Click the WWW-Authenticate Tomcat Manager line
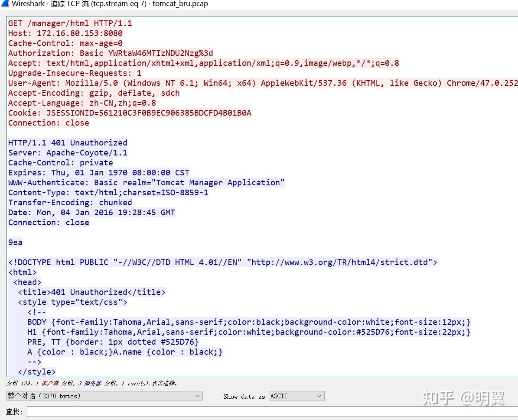The height and width of the screenshot is (420, 518). 147,182
